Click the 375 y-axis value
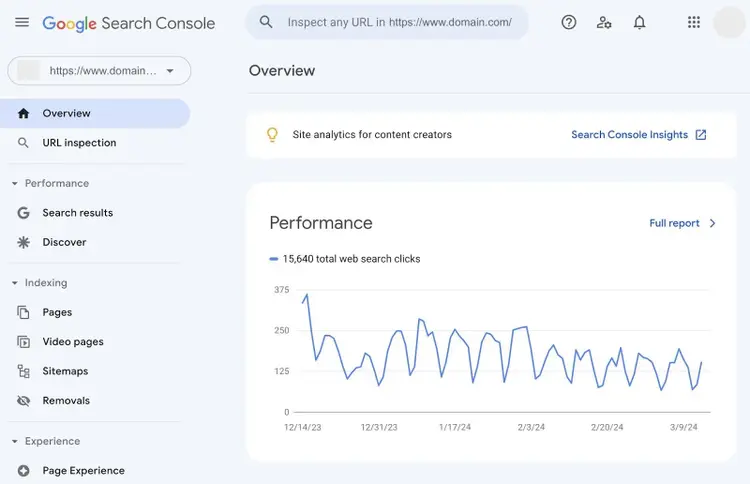Viewport: 750px width, 484px height. 282,290
